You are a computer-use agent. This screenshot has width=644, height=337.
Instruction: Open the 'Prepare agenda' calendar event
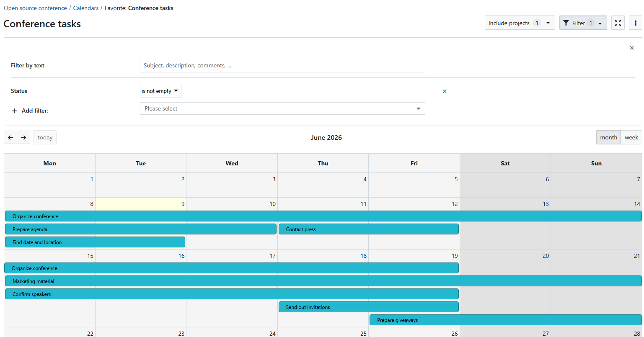click(141, 229)
